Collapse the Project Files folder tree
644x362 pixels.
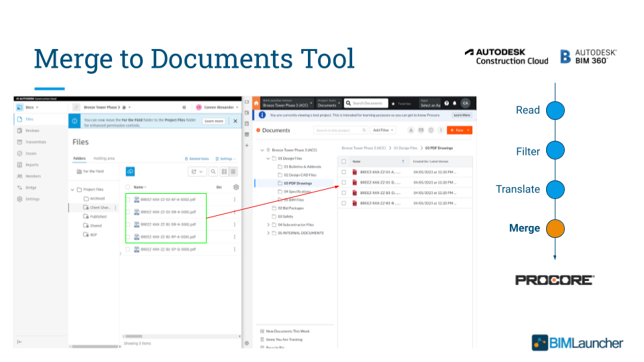point(72,190)
